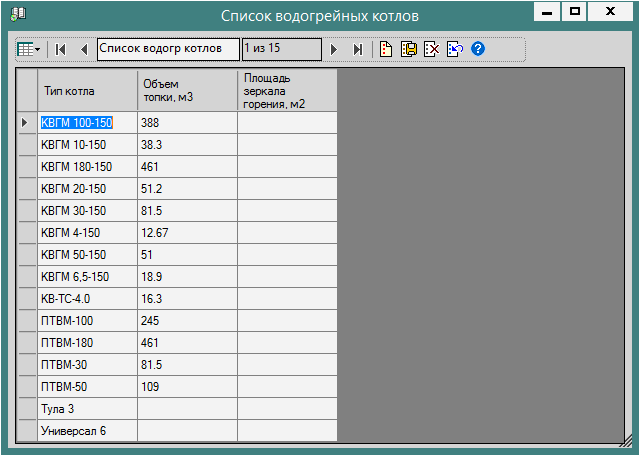Image resolution: width=640 pixels, height=456 pixels.
Task: Select the ПТВМ-100 cell
Action: (x=87, y=321)
